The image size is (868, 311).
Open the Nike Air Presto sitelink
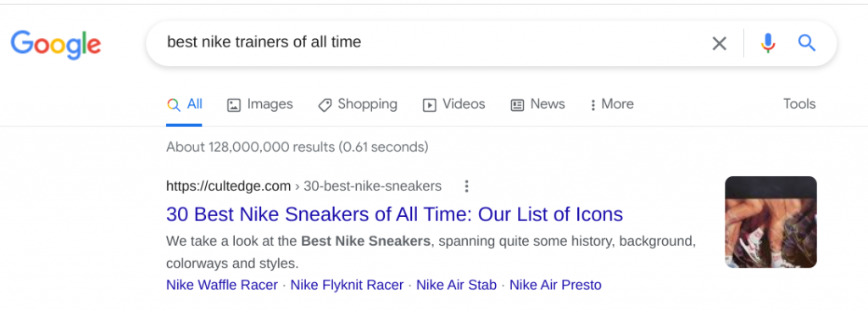click(555, 285)
